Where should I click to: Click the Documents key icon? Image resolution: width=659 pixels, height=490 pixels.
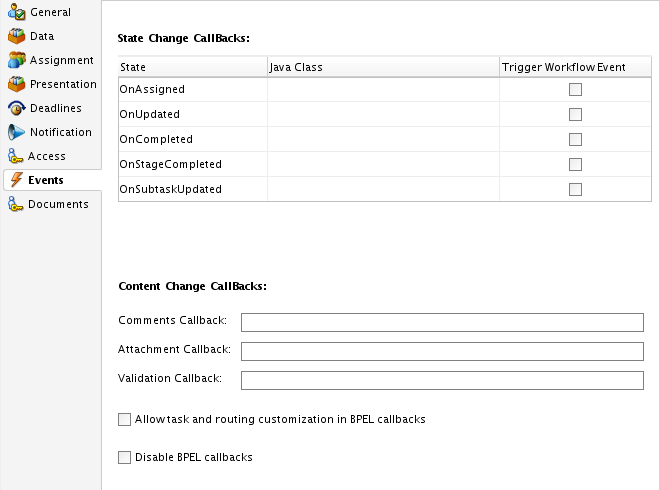pyautogui.click(x=15, y=204)
